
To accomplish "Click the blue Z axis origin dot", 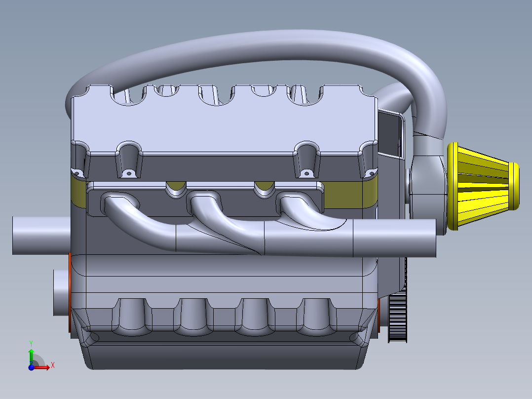I will 31,368.
